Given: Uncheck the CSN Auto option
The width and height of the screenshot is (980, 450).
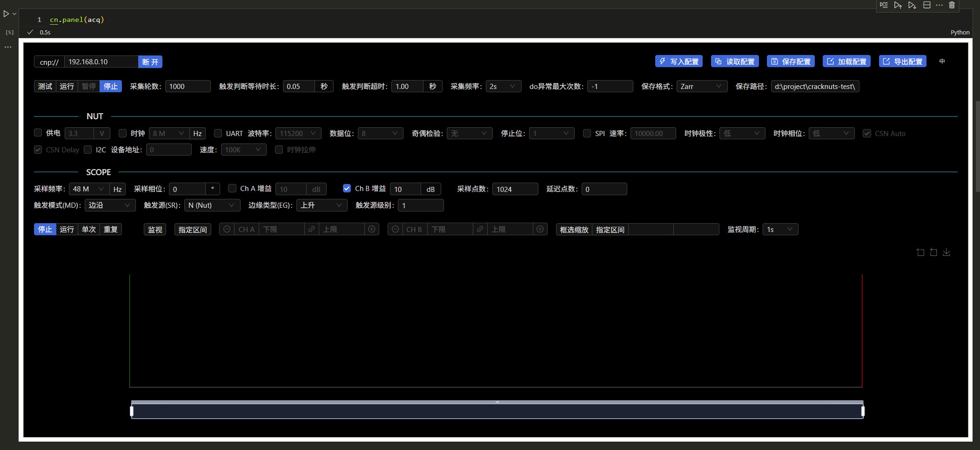Looking at the screenshot, I should click(867, 133).
